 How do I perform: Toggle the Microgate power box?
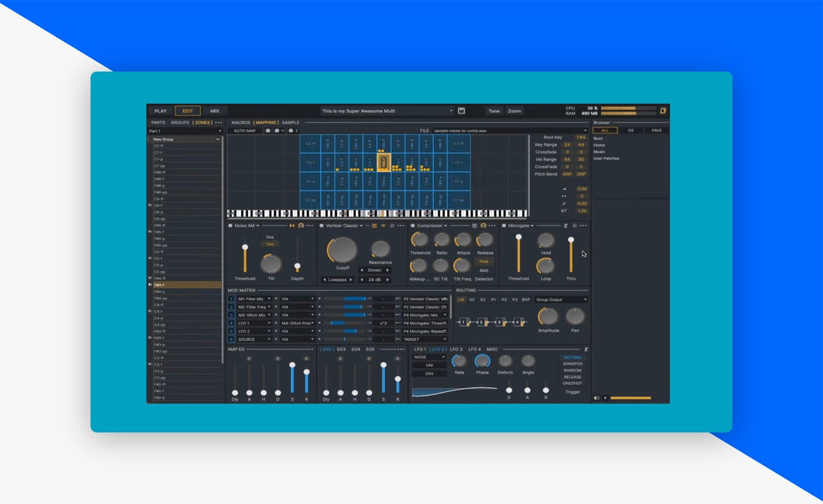tap(504, 225)
